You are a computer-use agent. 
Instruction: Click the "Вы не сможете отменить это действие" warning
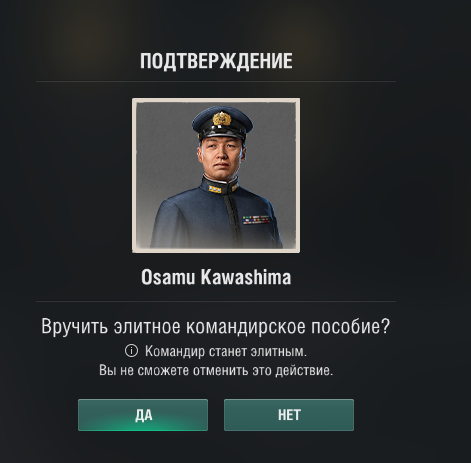coord(216,370)
